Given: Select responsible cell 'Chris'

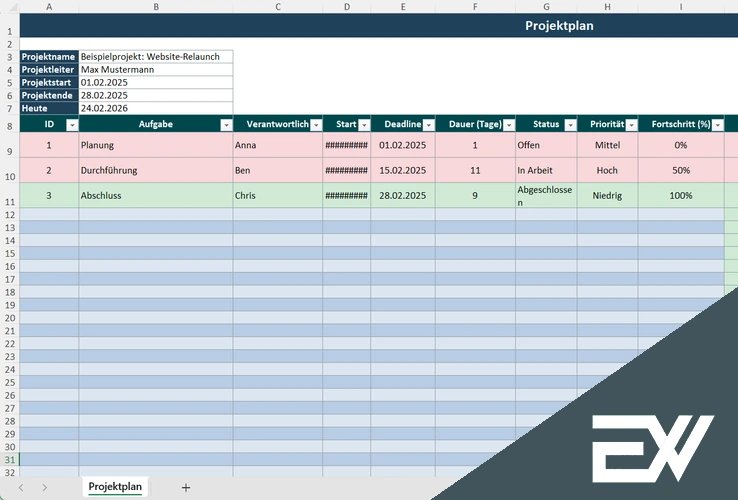Looking at the screenshot, I should pyautogui.click(x=278, y=195).
